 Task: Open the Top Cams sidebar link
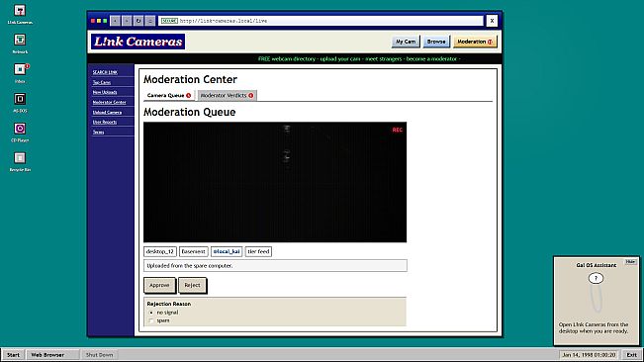coord(102,82)
